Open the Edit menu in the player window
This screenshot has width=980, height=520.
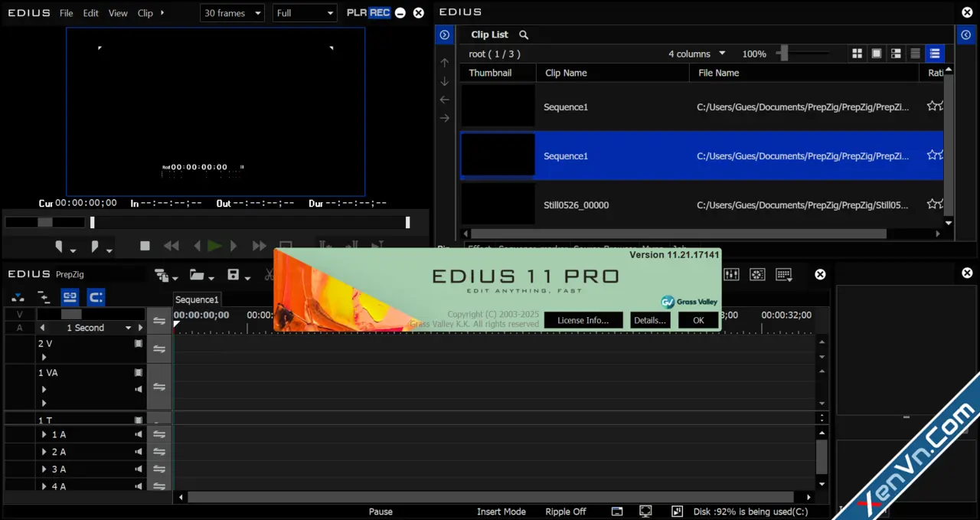pos(91,13)
